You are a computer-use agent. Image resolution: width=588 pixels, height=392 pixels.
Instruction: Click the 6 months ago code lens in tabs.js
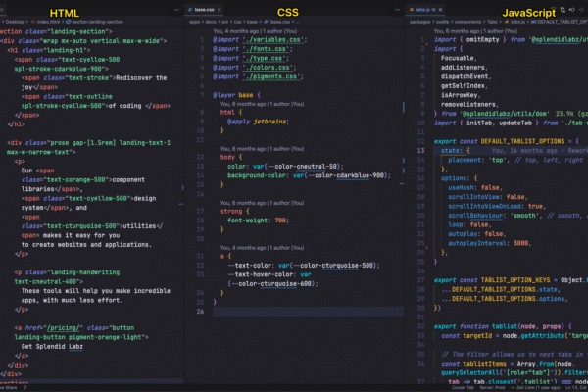pos(475,31)
